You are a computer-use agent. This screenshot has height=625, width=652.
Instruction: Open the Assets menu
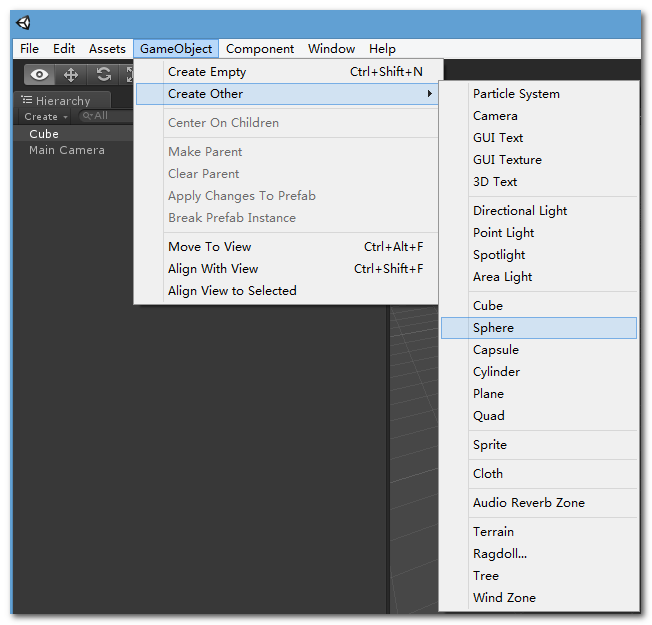[107, 49]
